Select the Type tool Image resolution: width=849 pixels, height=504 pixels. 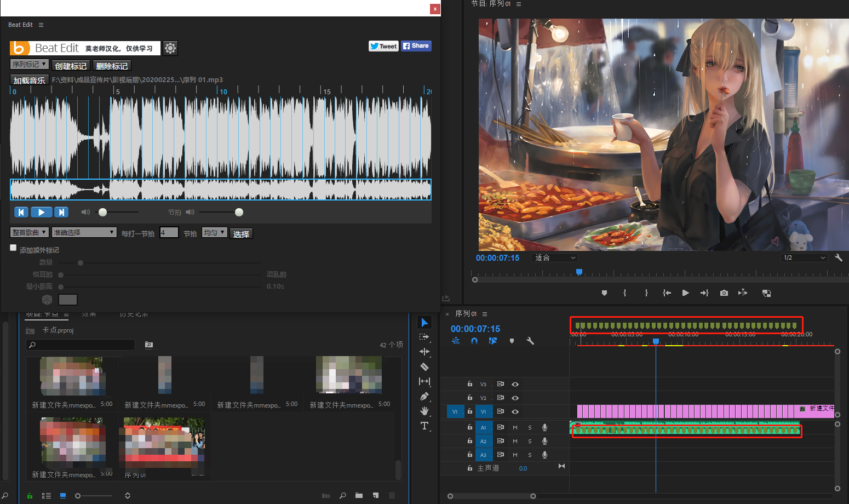coord(424,426)
